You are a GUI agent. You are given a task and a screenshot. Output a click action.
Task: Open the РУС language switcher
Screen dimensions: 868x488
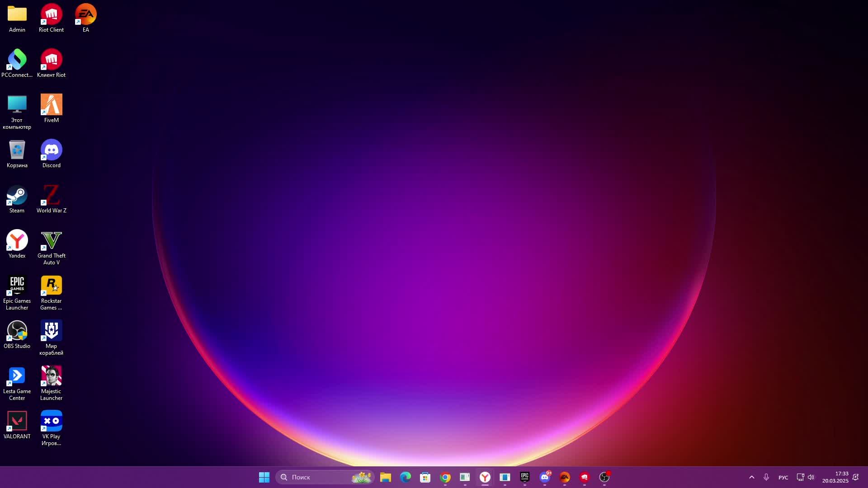click(x=783, y=478)
